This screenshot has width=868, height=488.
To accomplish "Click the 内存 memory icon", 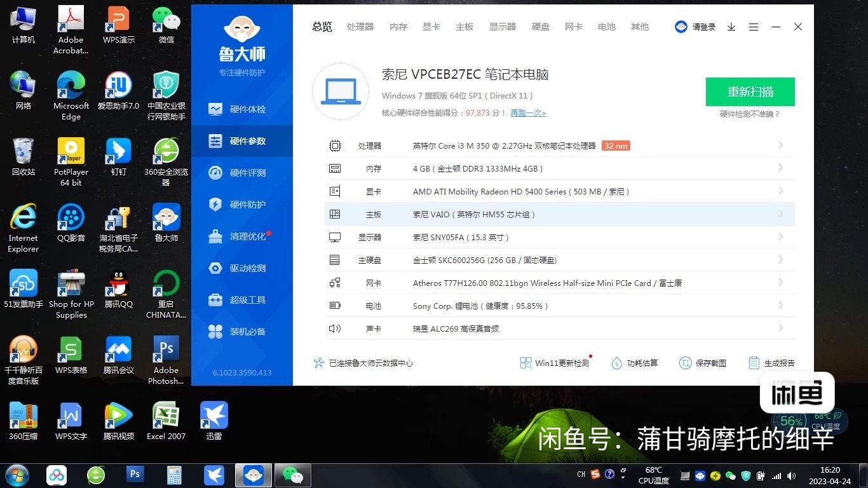I will click(335, 168).
